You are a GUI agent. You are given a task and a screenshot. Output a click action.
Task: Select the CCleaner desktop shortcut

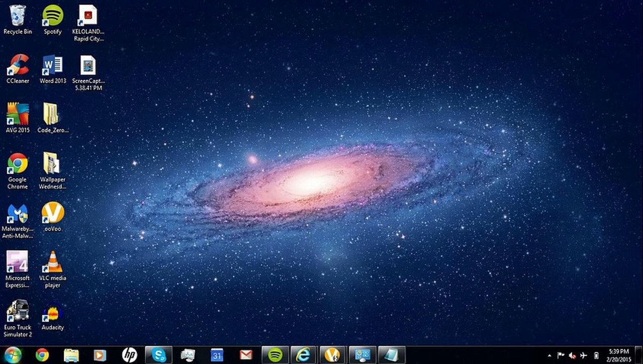[x=18, y=69]
